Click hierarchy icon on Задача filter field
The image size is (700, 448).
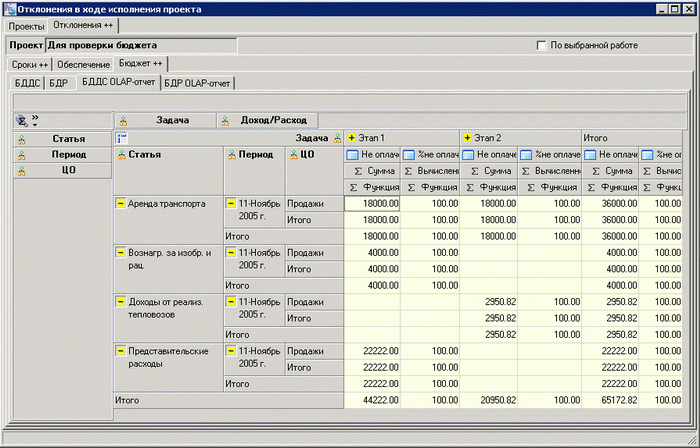[x=123, y=120]
